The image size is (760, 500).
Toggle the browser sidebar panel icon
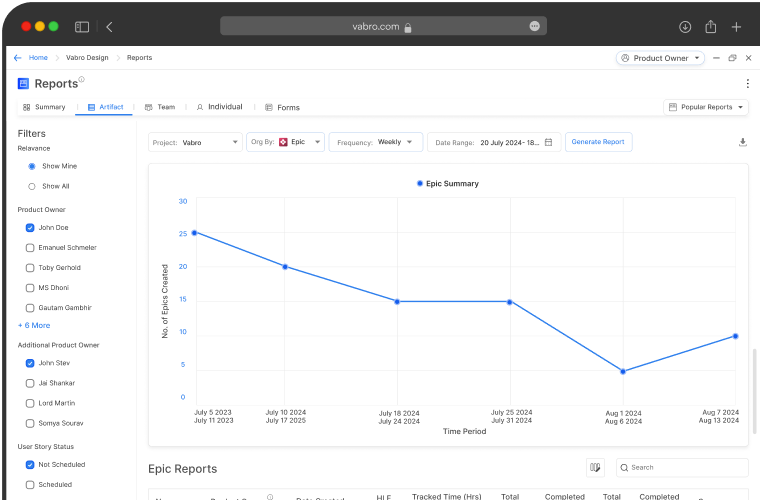82,27
